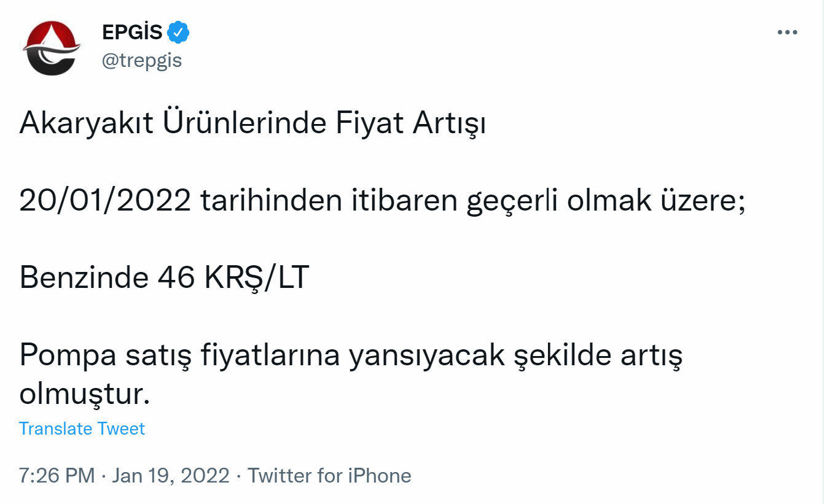This screenshot has width=825, height=504.
Task: Open the @trepgis handle link
Action: (x=142, y=61)
